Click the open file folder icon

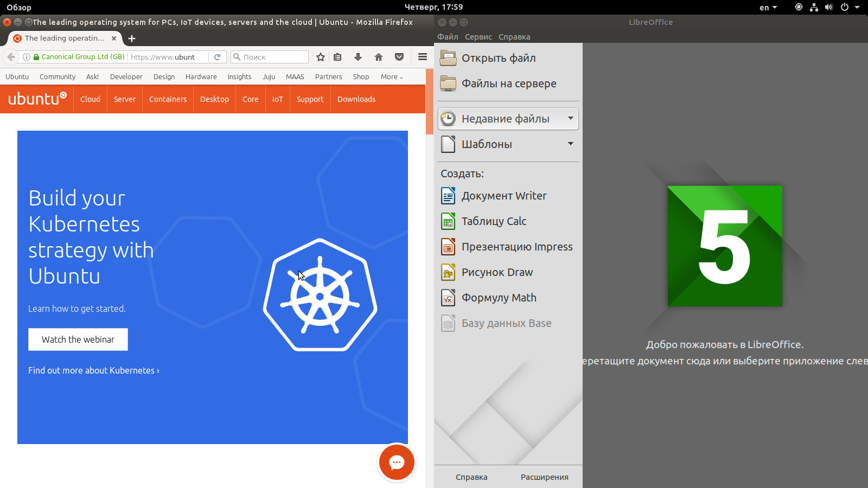pos(448,57)
